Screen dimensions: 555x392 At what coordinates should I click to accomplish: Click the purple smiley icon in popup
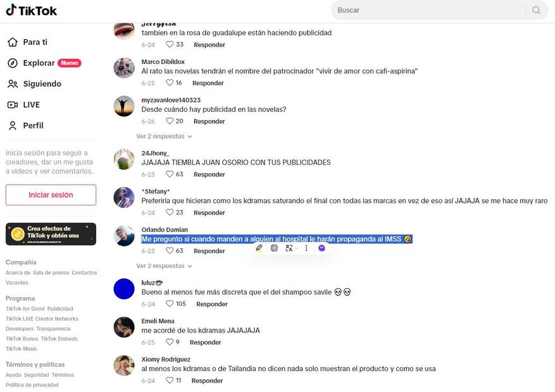[321, 248]
